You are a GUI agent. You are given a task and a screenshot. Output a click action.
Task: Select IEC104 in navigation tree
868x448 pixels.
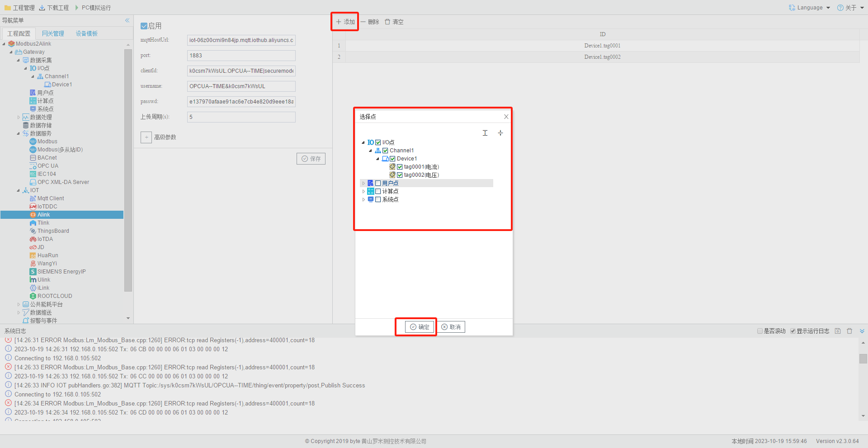47,174
